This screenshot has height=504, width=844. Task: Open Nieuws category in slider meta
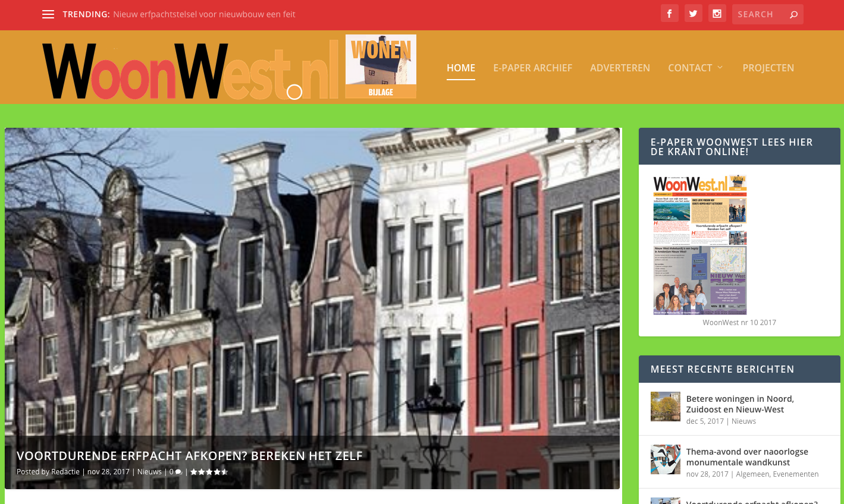[149, 472]
